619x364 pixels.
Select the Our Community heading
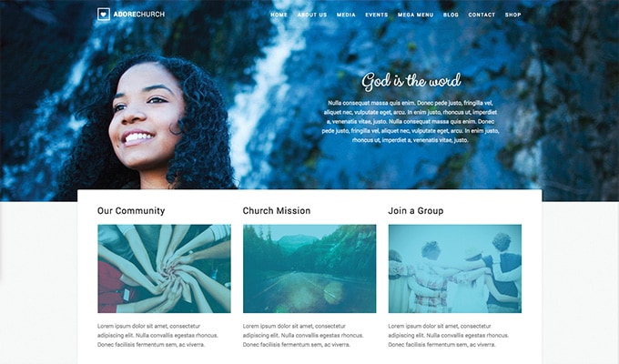[131, 211]
